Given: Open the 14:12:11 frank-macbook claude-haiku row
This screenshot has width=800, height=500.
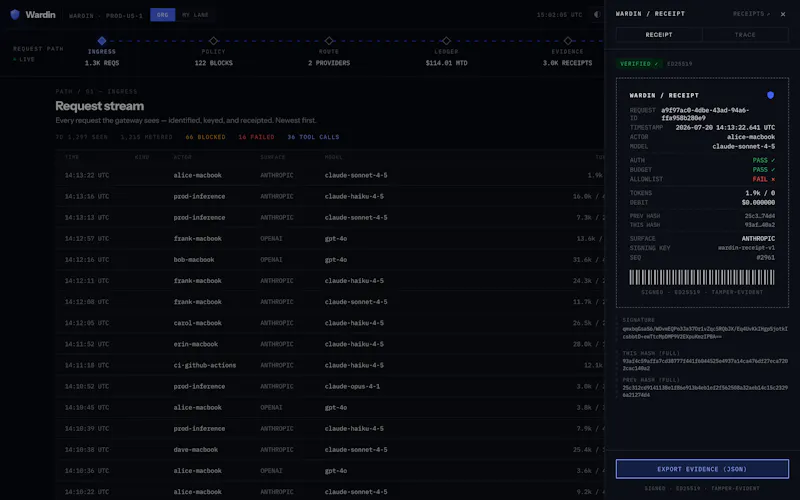Looking at the screenshot, I should pyautogui.click(x=330, y=281).
